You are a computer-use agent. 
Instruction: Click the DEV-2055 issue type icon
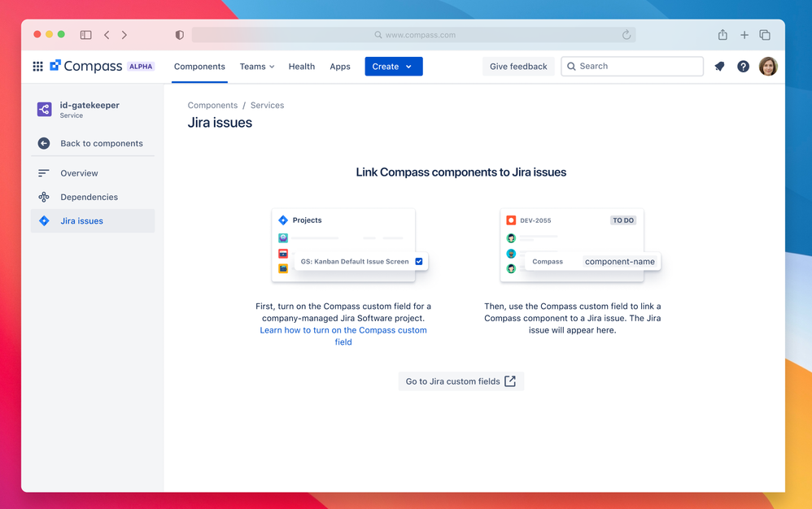tap(511, 220)
